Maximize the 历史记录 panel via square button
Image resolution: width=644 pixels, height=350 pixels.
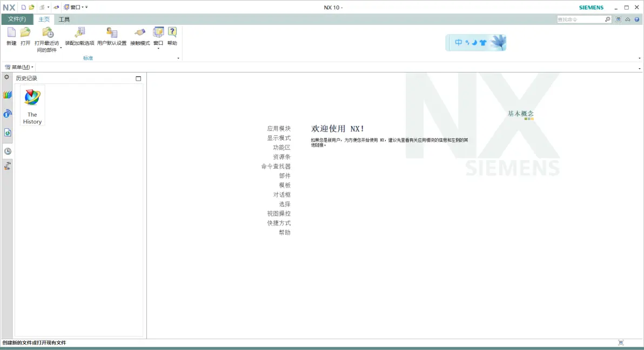pos(138,78)
